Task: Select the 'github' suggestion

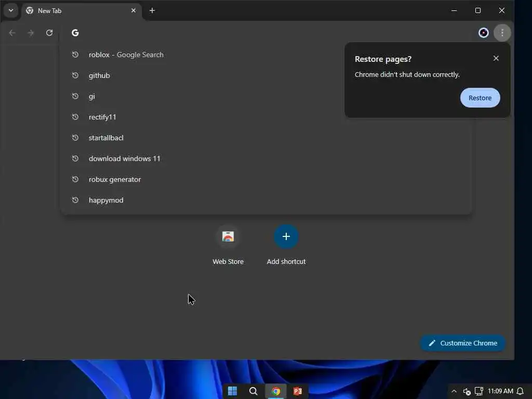Action: [266, 75]
